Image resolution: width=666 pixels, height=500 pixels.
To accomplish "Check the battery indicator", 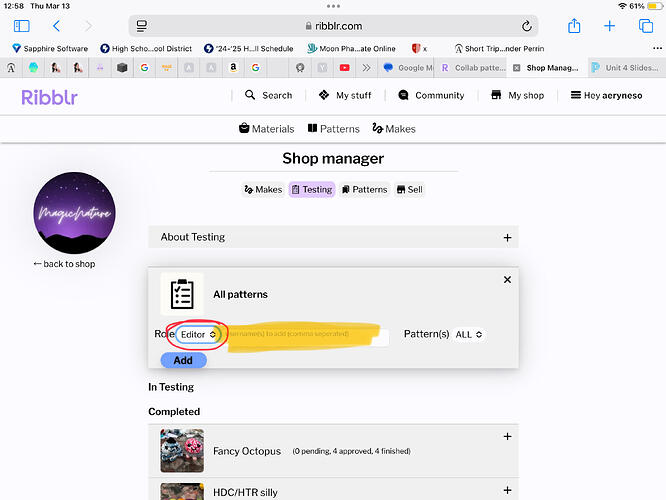I will [x=655, y=6].
